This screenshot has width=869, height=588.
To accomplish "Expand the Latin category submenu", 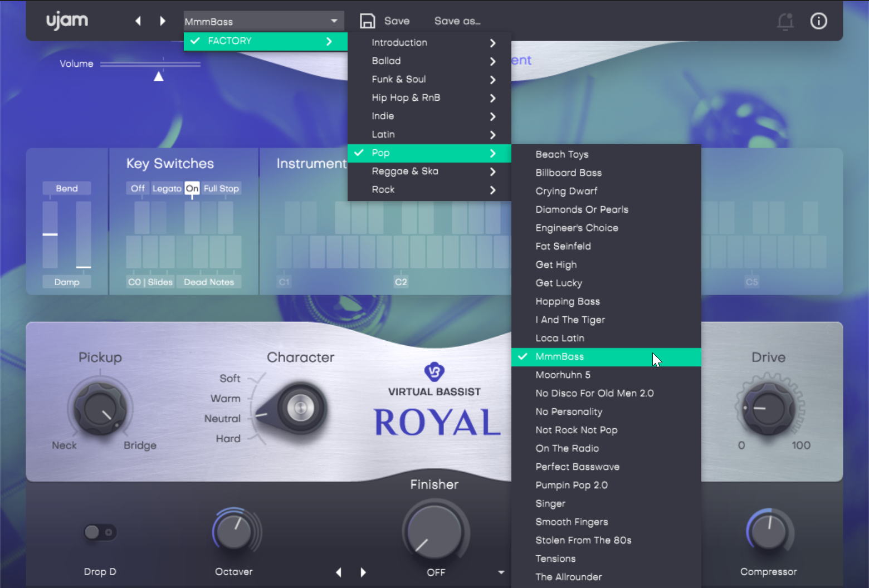I will (429, 135).
